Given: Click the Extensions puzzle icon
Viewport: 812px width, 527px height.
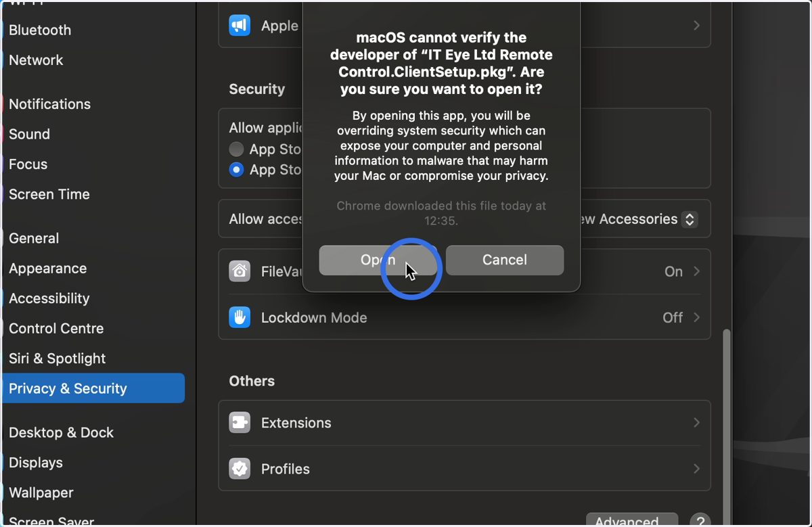Looking at the screenshot, I should pos(240,423).
